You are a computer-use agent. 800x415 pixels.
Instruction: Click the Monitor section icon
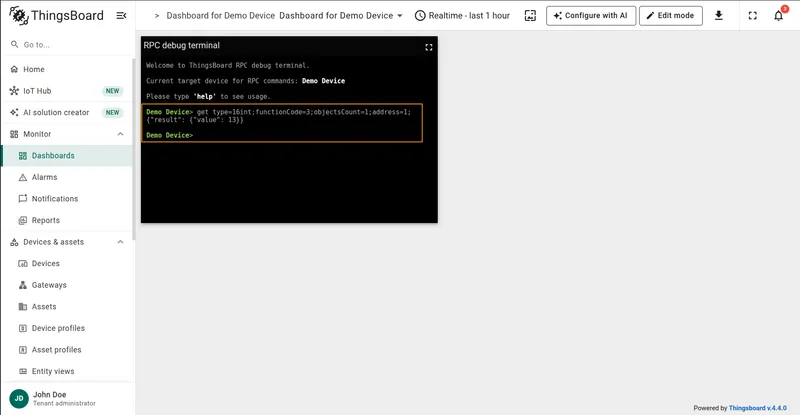pos(14,134)
